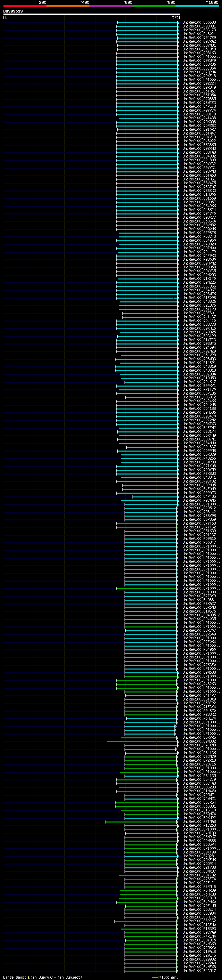Select hit UniRef100_P48022

coord(199,141)
